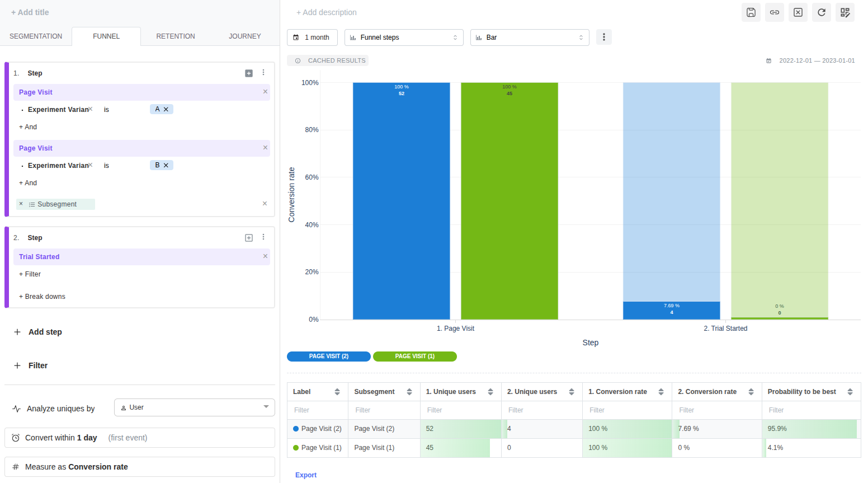Click the copy link icon
The height and width of the screenshot is (483, 868).
click(775, 12)
